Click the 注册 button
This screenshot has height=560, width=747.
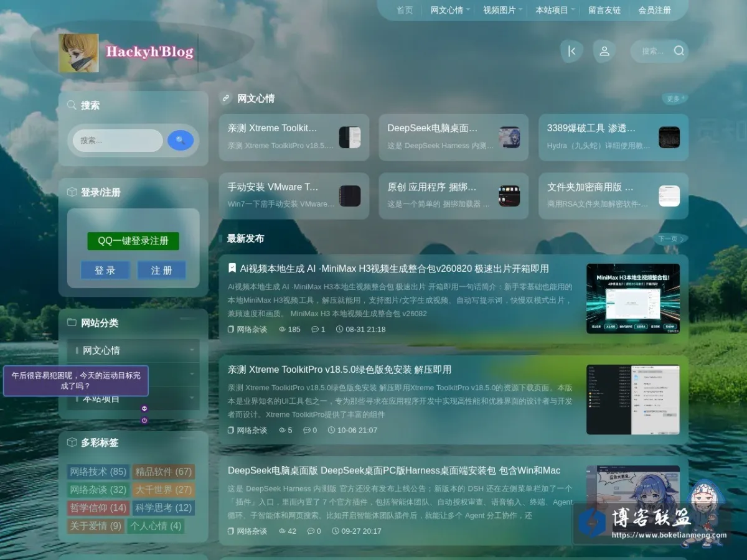[x=161, y=270]
